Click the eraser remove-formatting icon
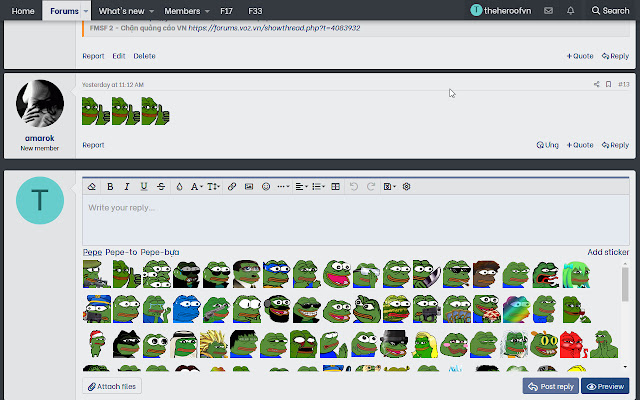Image resolution: width=640 pixels, height=400 pixels. pos(92,186)
